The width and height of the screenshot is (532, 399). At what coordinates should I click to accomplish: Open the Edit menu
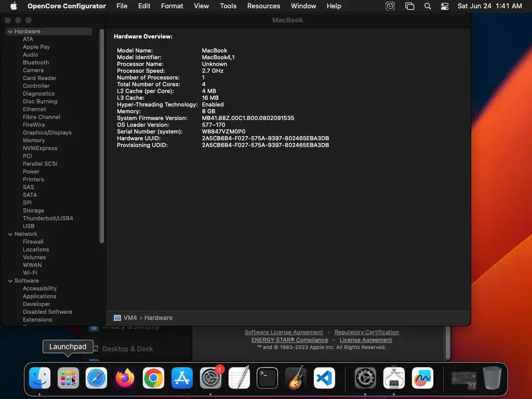144,6
